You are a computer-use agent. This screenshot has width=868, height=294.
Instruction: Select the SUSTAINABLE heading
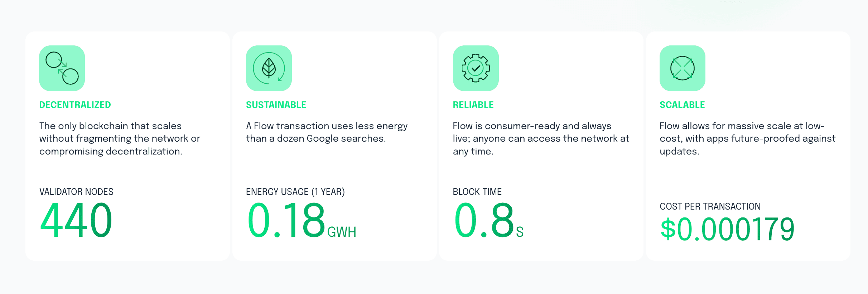[x=276, y=105]
